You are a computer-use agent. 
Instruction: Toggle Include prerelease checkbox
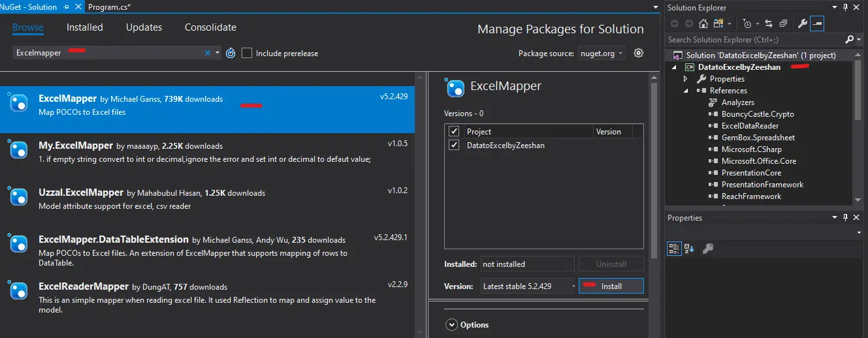[247, 53]
